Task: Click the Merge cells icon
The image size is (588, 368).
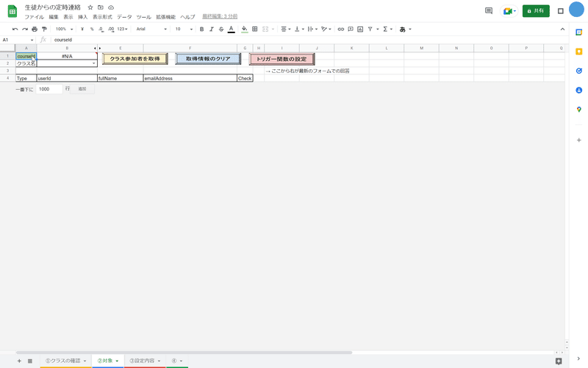Action: pyautogui.click(x=265, y=29)
